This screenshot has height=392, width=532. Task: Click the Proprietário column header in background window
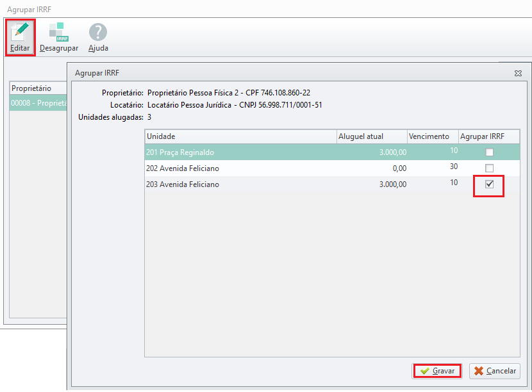(x=38, y=88)
